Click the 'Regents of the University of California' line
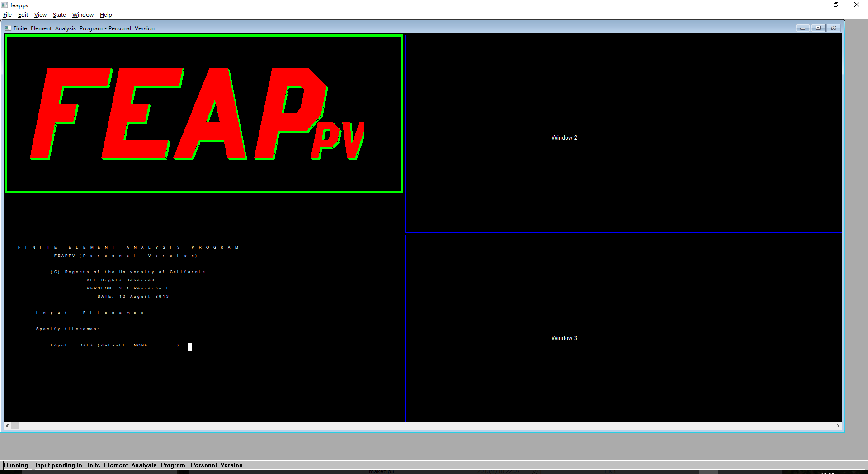 pyautogui.click(x=128, y=272)
